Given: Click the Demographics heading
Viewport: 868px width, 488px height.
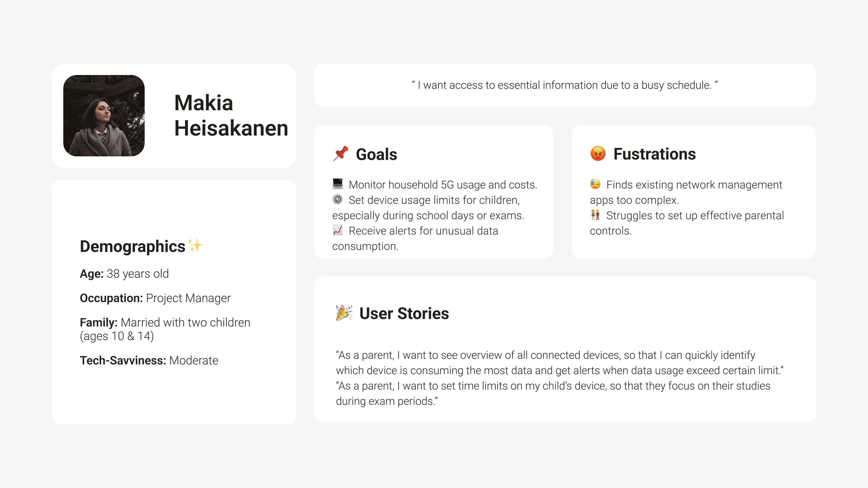Looking at the screenshot, I should point(132,246).
